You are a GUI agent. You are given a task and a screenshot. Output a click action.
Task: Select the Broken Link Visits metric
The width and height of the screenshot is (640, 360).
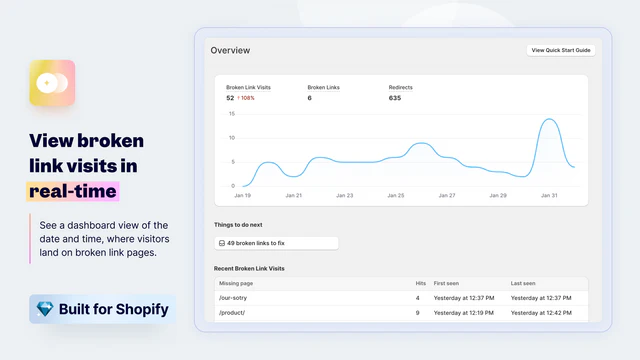coord(248,93)
